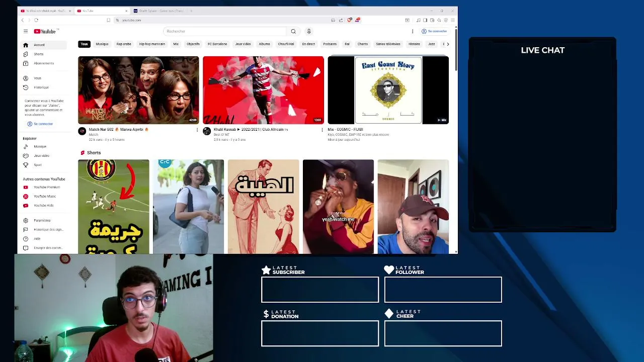Open the Short with woman holding microphone
The image size is (644, 362).
[188, 207]
